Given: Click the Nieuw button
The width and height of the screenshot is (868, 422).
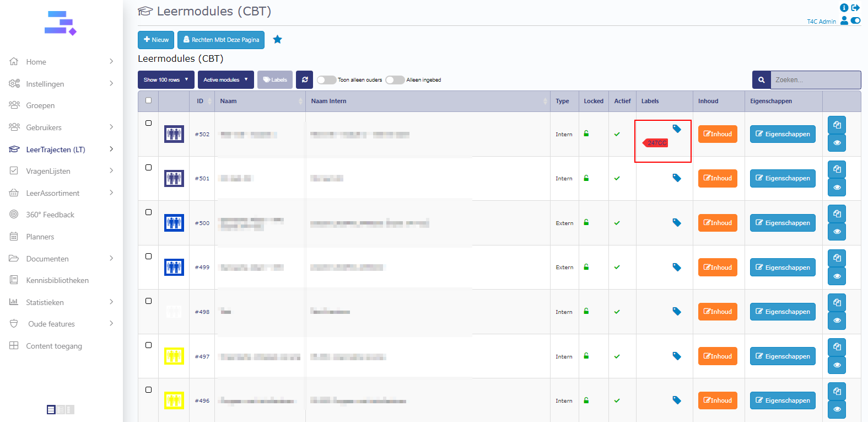Looking at the screenshot, I should tap(156, 40).
